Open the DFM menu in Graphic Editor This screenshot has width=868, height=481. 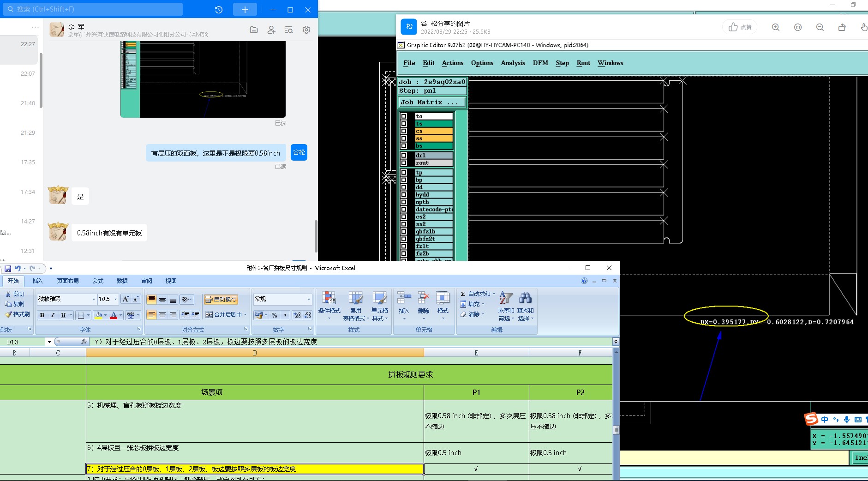click(x=540, y=63)
